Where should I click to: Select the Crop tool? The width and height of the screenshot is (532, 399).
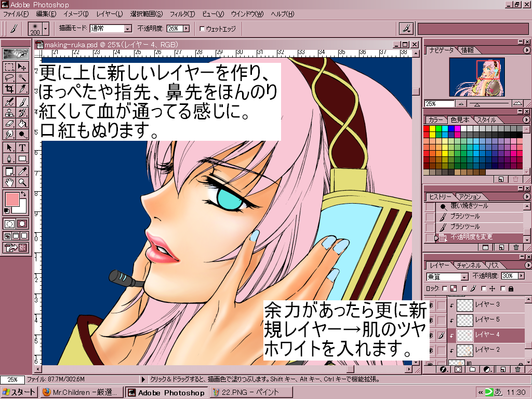point(9,88)
